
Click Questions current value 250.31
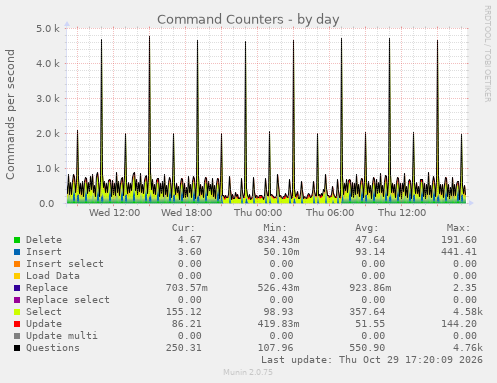(184, 348)
